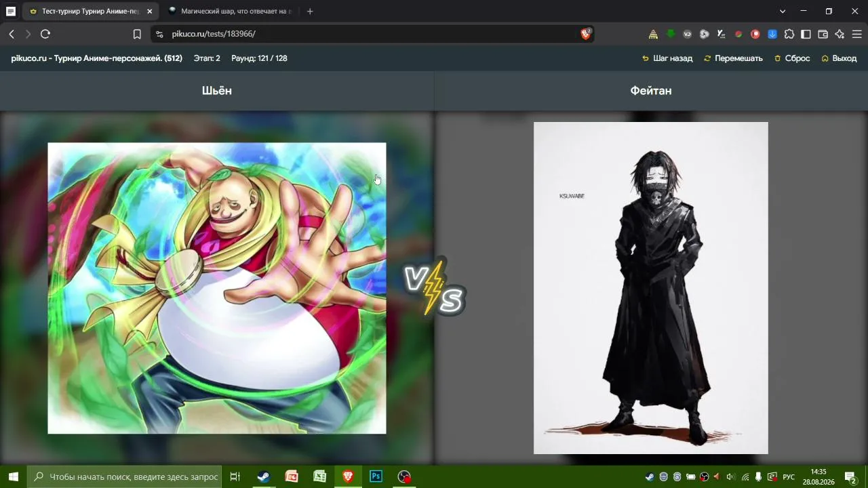Open Photoshop from the taskbar
Screen dimensions: 868x488
click(376, 476)
